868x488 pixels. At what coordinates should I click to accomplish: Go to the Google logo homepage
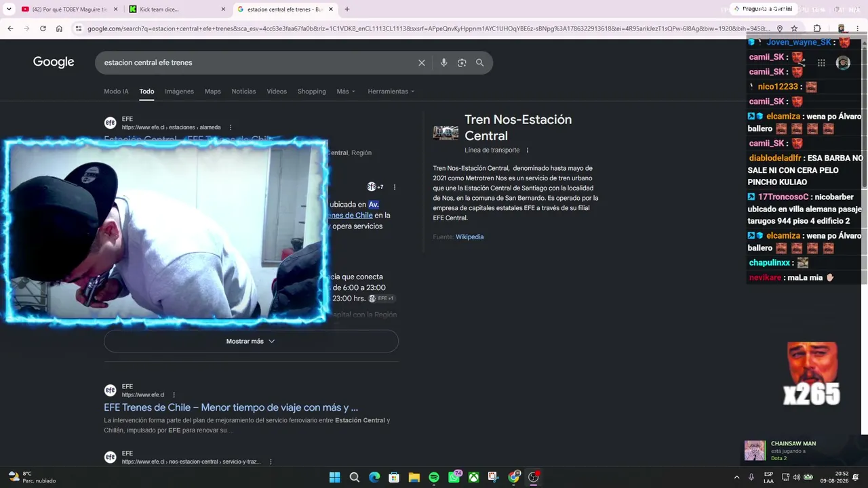(54, 62)
